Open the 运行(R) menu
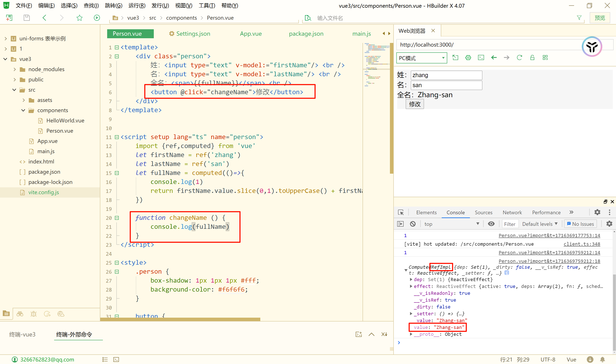 [137, 5]
